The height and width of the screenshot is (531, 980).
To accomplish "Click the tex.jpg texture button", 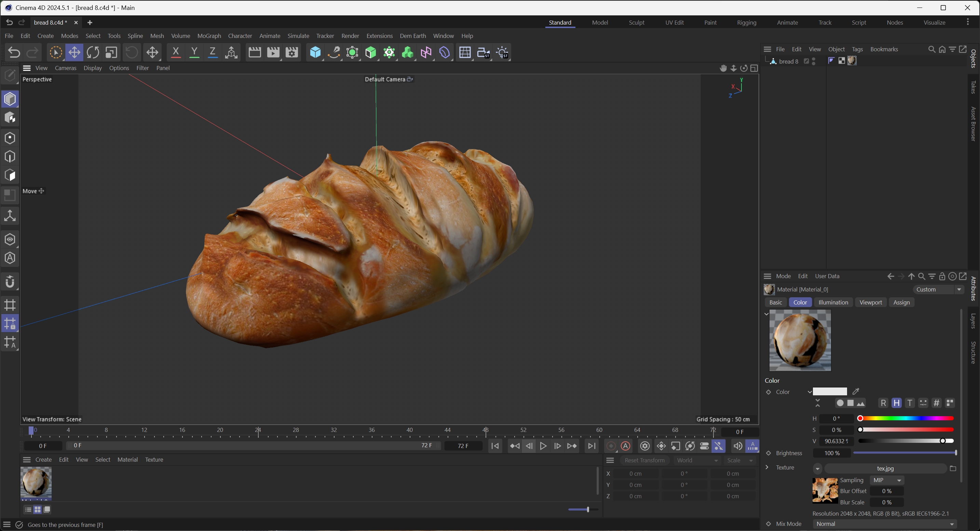I will 885,468.
